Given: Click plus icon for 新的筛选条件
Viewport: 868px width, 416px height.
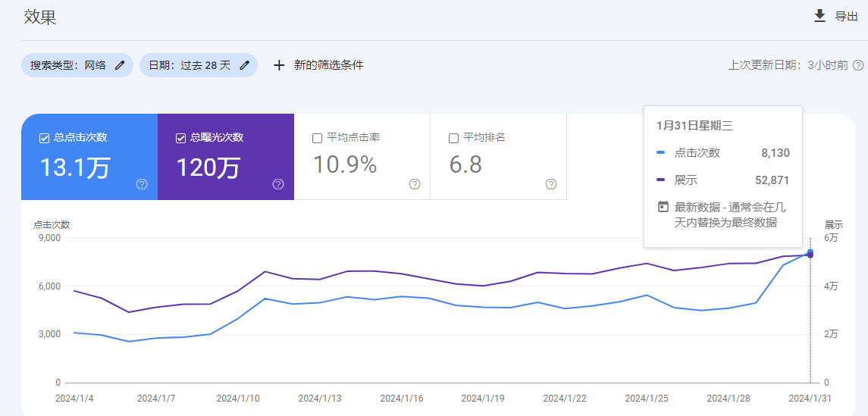Looking at the screenshot, I should (279, 65).
